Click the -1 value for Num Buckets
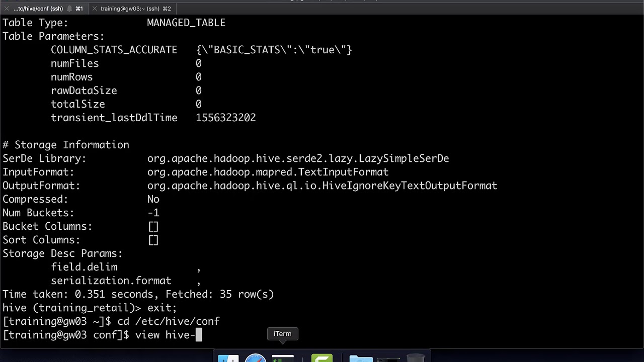 click(153, 213)
